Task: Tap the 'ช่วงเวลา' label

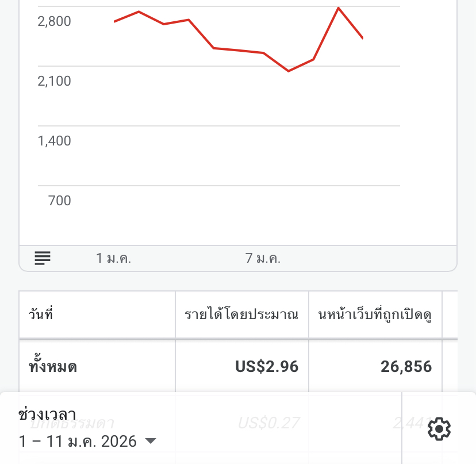Action: pos(47,414)
